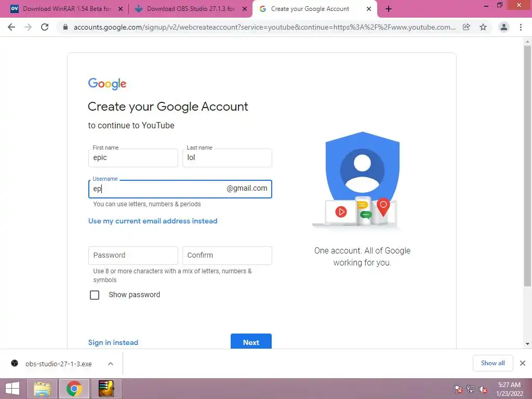Click the network tray icon
Image resolution: width=532 pixels, height=399 pixels.
coord(471,389)
